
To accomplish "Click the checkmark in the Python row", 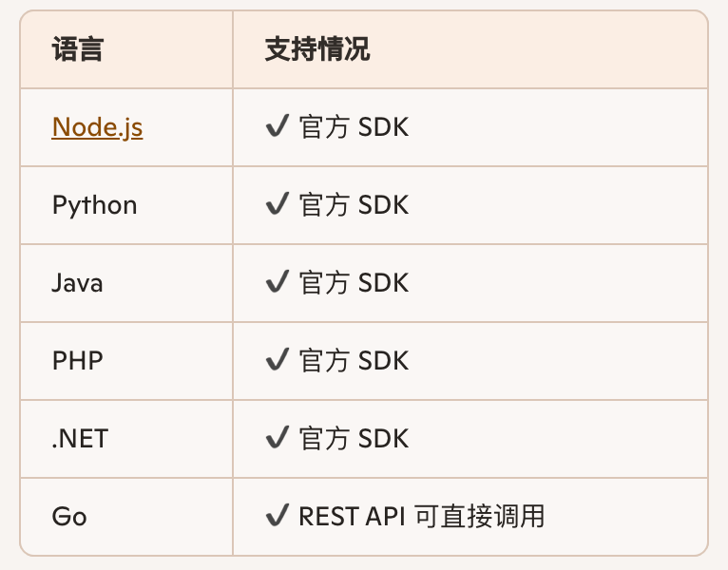I will point(278,205).
